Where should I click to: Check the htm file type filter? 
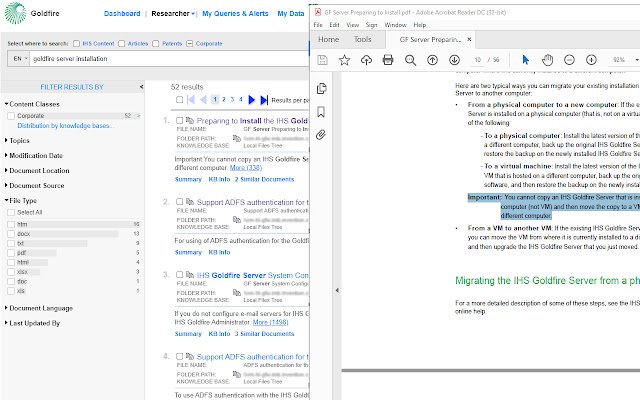coord(11,224)
